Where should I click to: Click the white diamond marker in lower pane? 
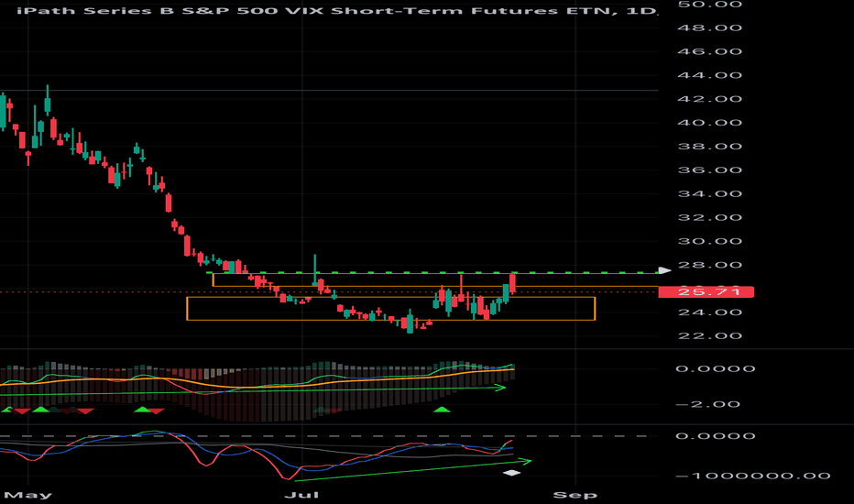(511, 473)
